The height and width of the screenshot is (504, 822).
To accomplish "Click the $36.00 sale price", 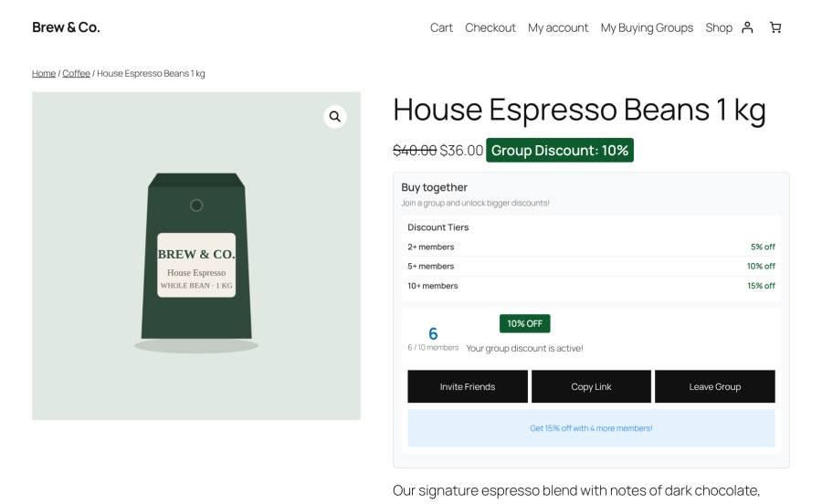I will pos(461,151).
